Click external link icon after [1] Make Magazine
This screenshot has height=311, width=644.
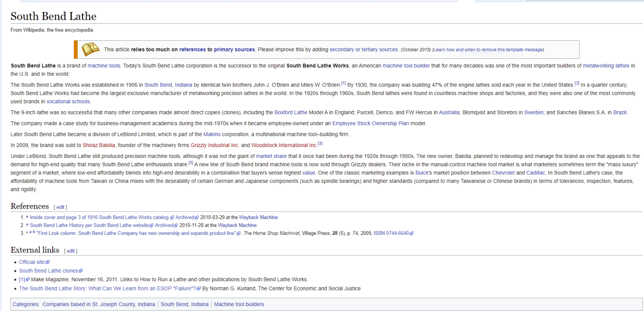pyautogui.click(x=28, y=280)
